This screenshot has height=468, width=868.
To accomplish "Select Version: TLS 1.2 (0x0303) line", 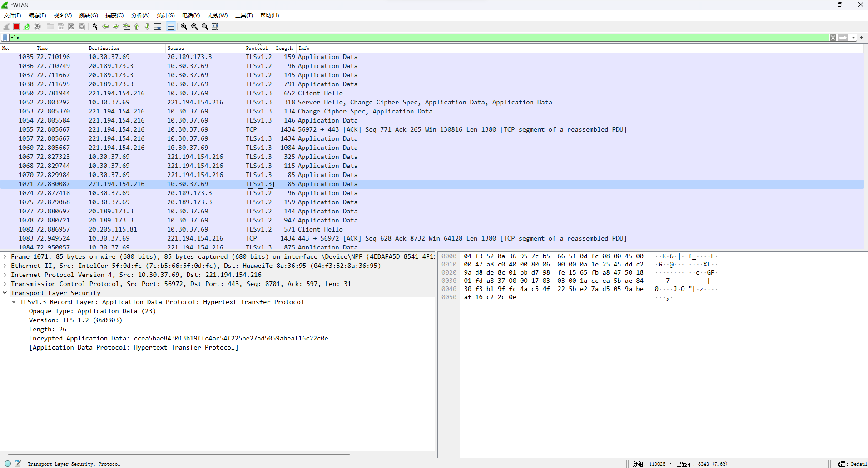I will click(75, 320).
